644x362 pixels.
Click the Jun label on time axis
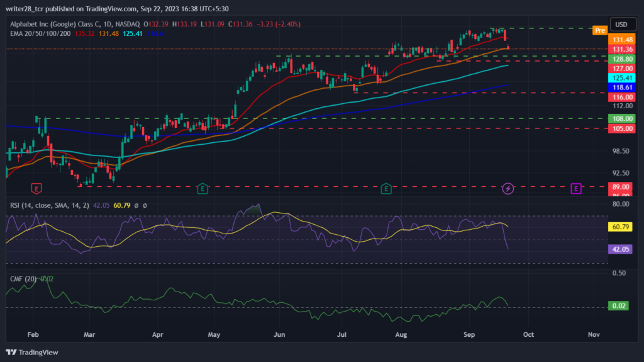click(279, 334)
